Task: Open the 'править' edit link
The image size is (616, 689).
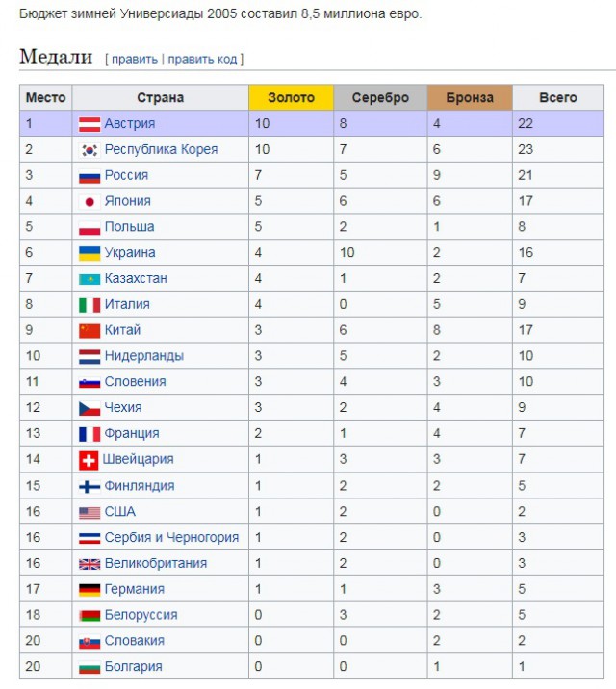Action: (x=135, y=59)
